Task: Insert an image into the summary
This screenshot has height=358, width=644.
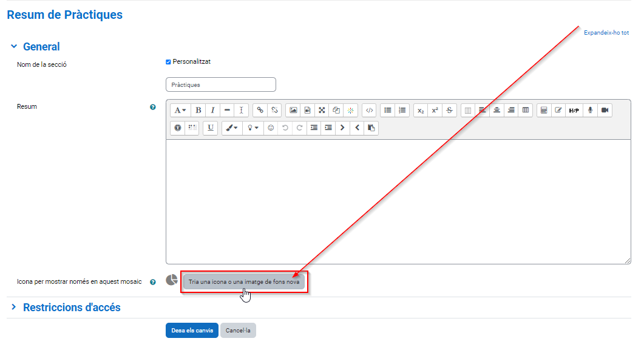Action: pyautogui.click(x=293, y=110)
